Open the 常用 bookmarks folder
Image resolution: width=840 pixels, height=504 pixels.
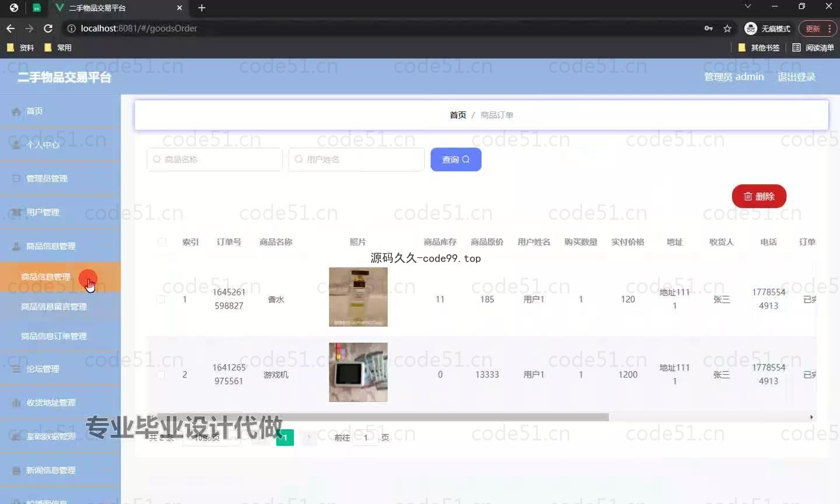[58, 48]
